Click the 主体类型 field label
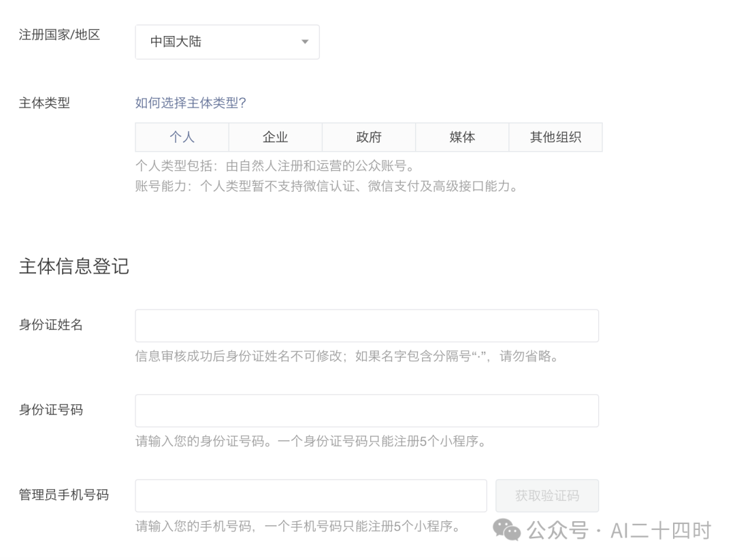The height and width of the screenshot is (560, 735). [x=44, y=103]
